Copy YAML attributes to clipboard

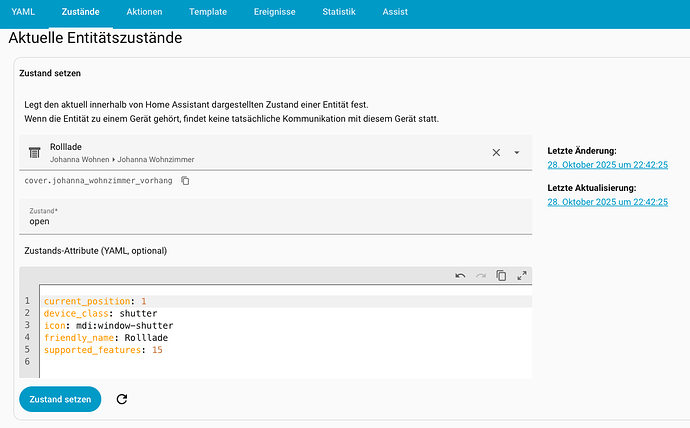point(501,276)
